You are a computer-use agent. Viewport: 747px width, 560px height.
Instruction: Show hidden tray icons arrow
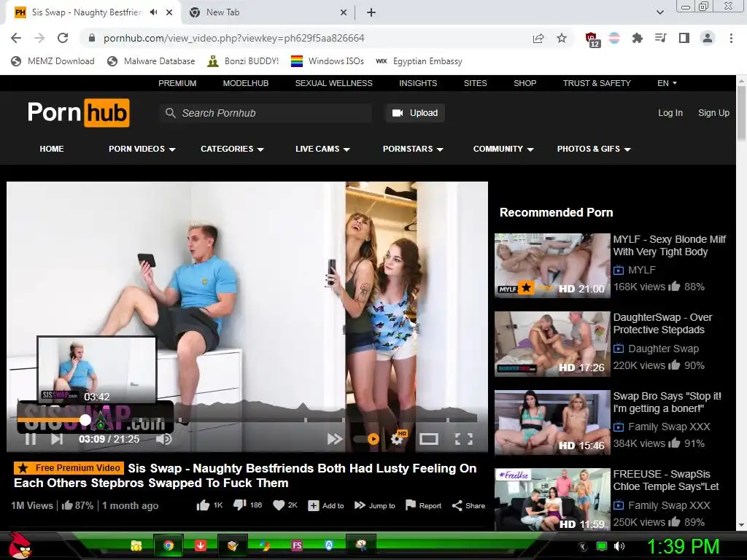click(582, 546)
